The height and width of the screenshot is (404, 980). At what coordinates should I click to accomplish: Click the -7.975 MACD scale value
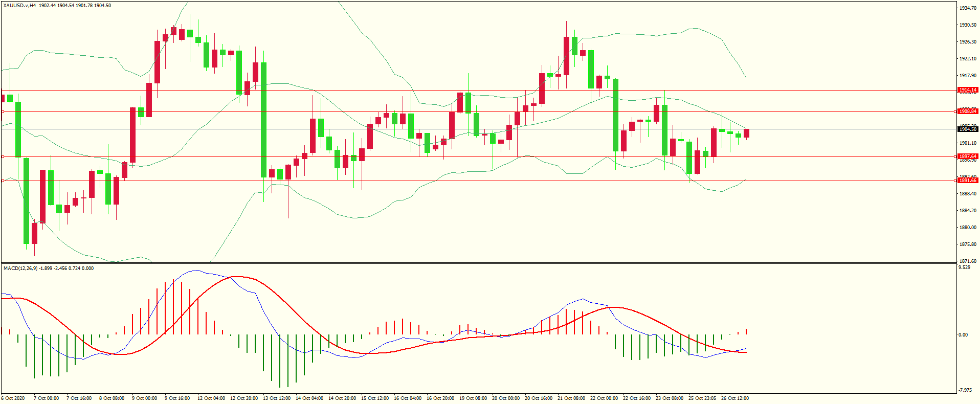966,390
